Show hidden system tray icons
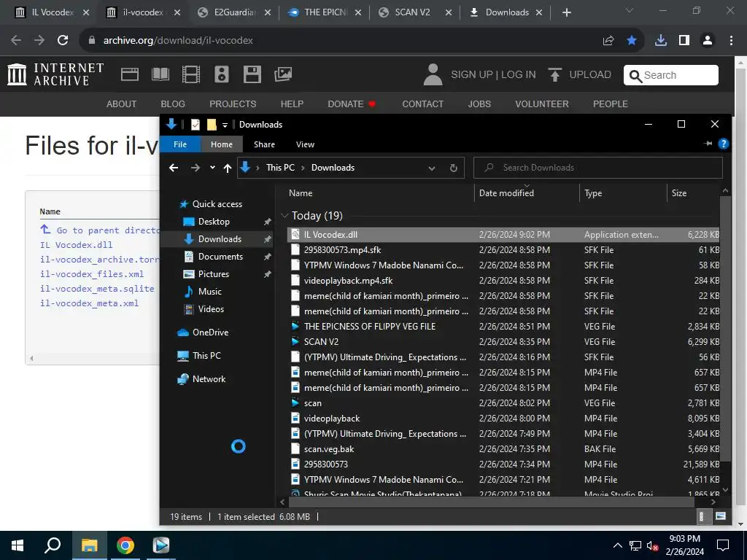 coord(617,545)
